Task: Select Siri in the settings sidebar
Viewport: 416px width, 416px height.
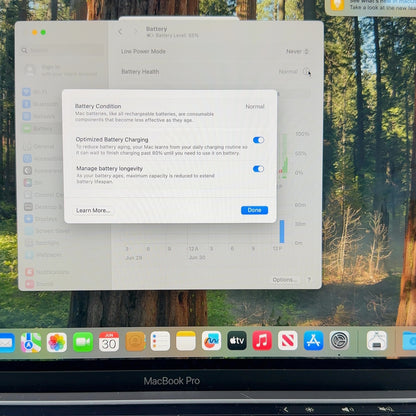Action: pyautogui.click(x=33, y=183)
